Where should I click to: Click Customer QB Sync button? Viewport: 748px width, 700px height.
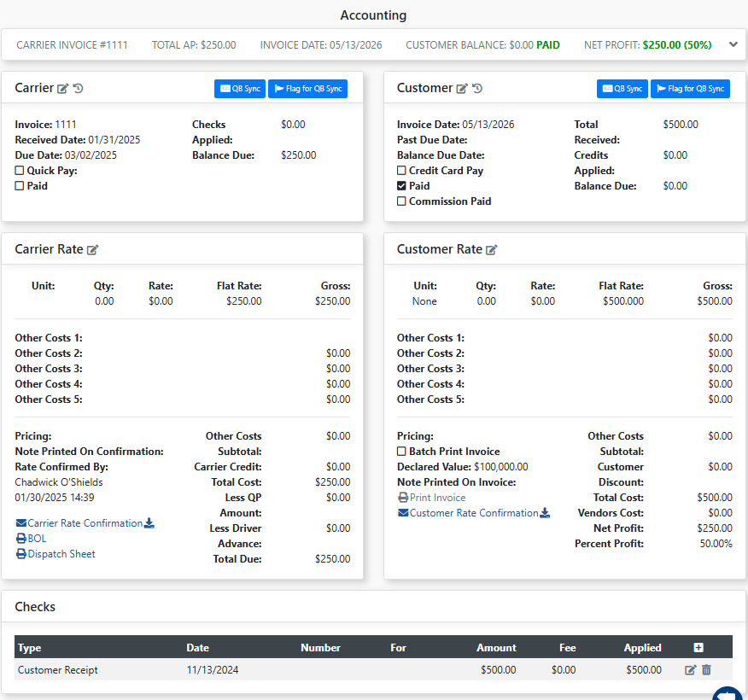pos(622,89)
